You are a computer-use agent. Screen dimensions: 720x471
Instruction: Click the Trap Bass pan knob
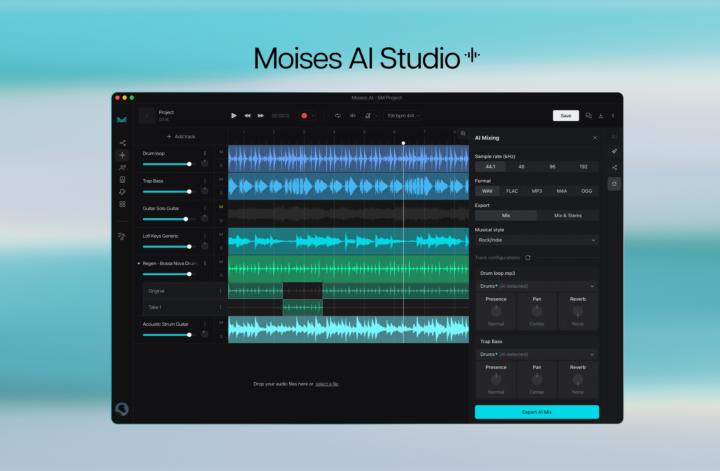[205, 191]
